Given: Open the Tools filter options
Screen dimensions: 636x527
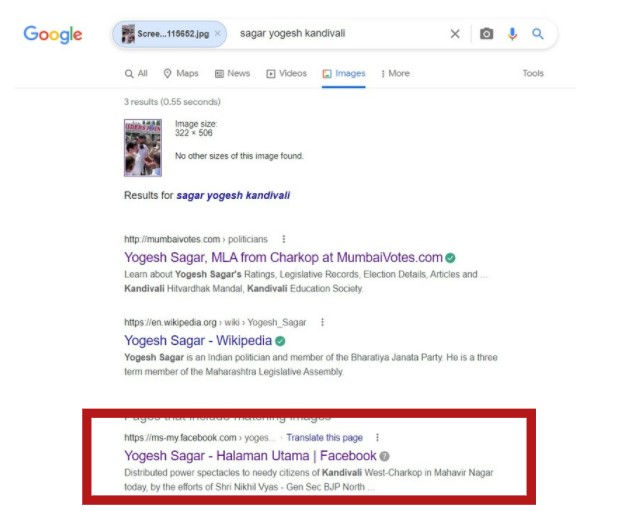Looking at the screenshot, I should [x=533, y=73].
